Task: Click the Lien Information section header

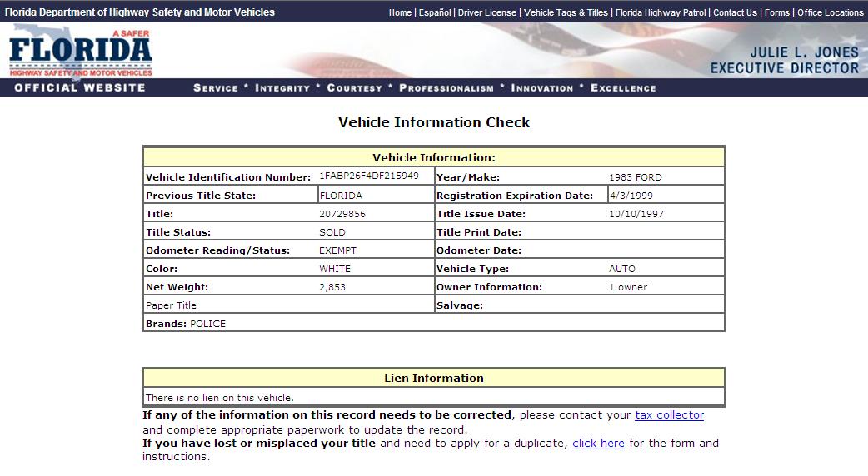Action: point(434,378)
